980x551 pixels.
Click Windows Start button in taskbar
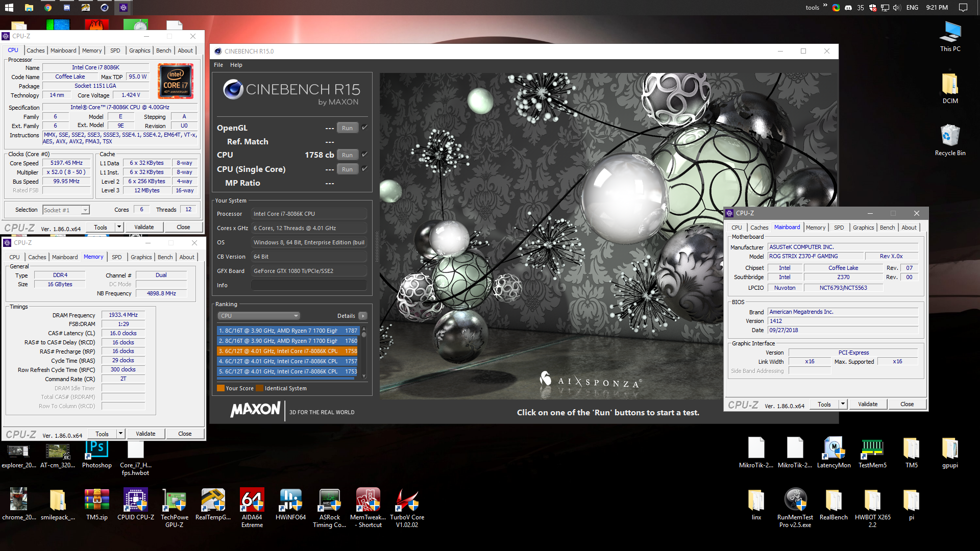tap(9, 8)
